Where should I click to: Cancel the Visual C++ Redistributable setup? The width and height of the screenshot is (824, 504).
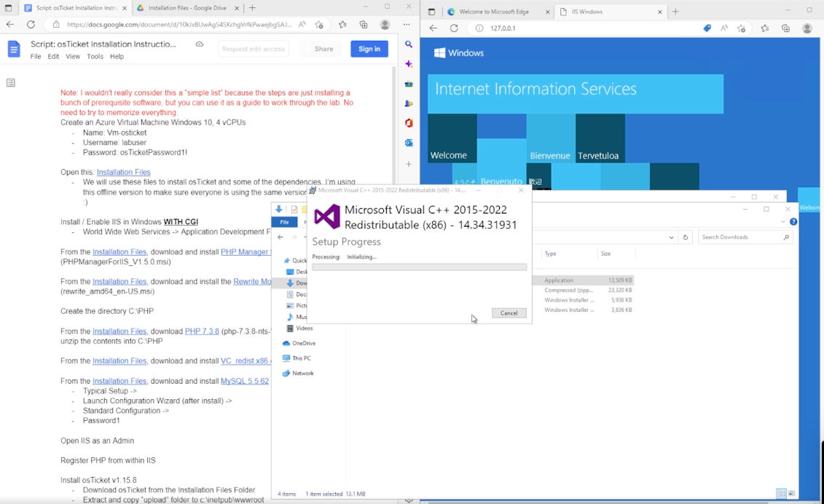(509, 313)
